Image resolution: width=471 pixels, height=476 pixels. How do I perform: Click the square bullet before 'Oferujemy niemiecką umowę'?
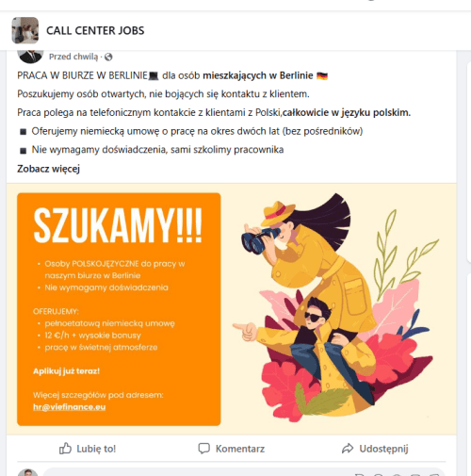pyautogui.click(x=23, y=132)
